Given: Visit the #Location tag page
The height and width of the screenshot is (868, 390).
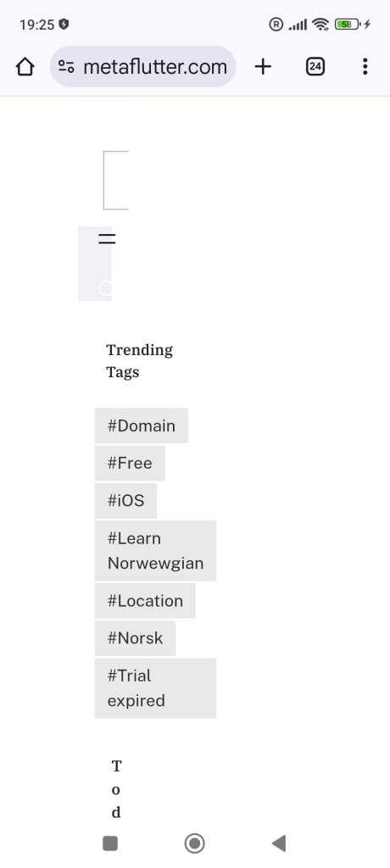Looking at the screenshot, I should 145,601.
